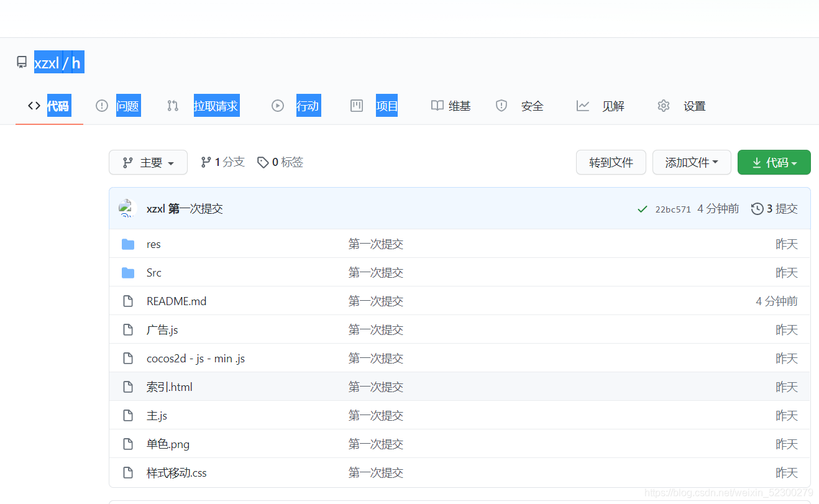Open the 0标签 tags link

tap(280, 162)
